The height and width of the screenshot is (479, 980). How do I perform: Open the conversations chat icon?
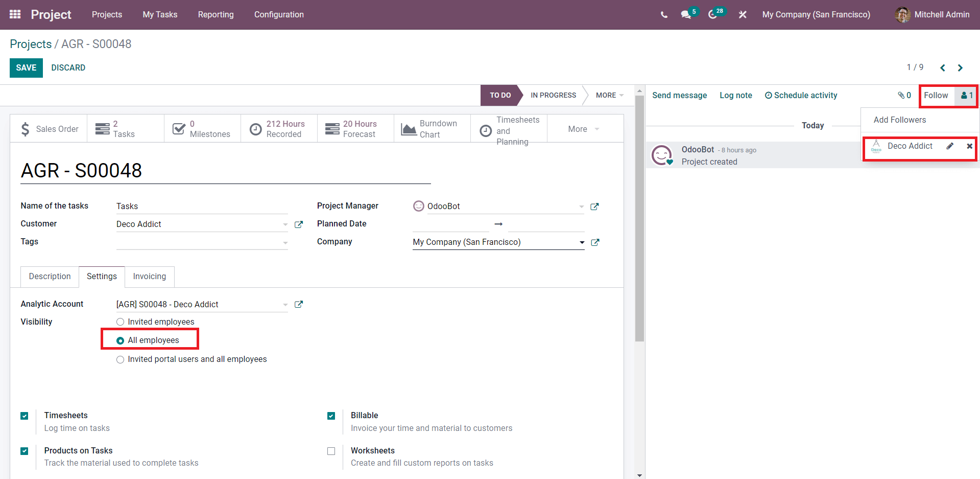pos(686,15)
